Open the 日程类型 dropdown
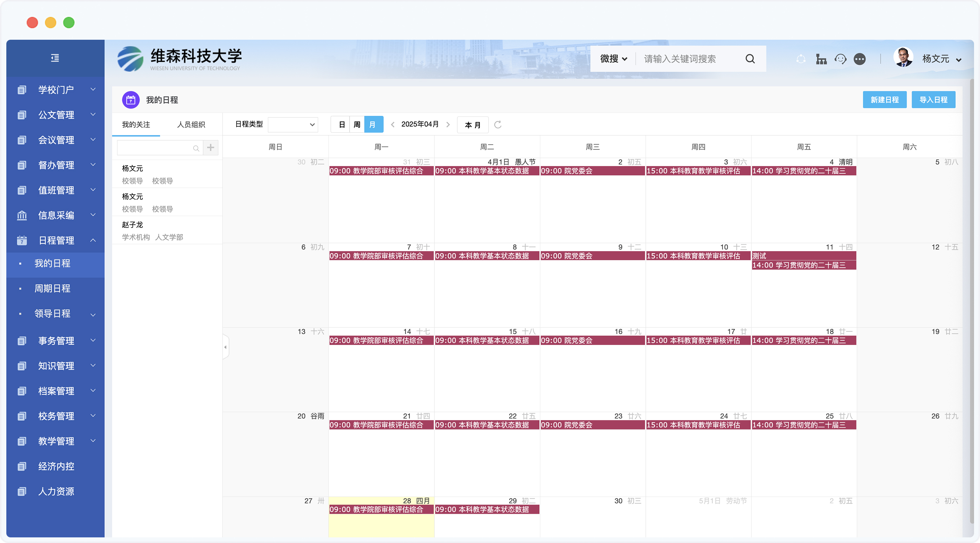Screen dimensions: 980x543 pos(292,124)
